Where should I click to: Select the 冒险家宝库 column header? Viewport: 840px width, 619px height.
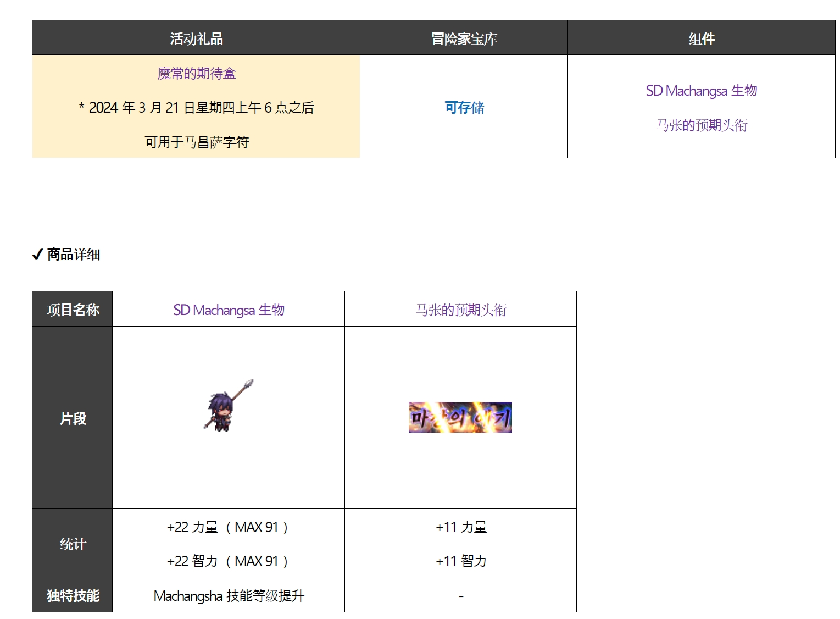pyautogui.click(x=464, y=38)
